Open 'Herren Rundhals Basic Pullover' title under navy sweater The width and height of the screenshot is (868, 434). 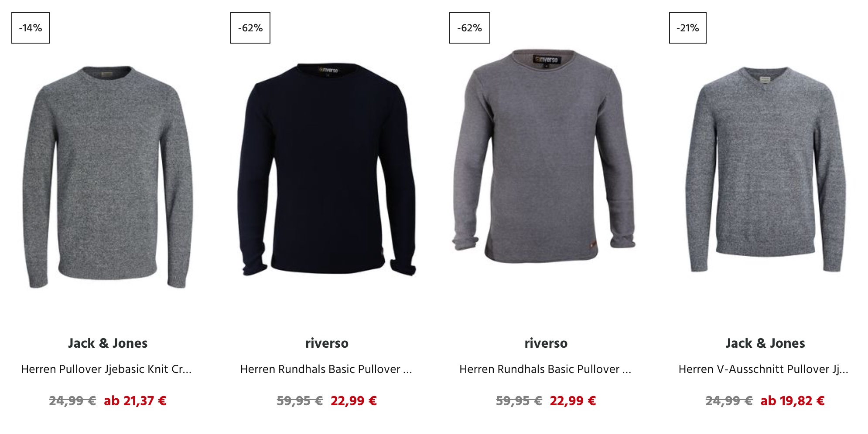pyautogui.click(x=326, y=369)
